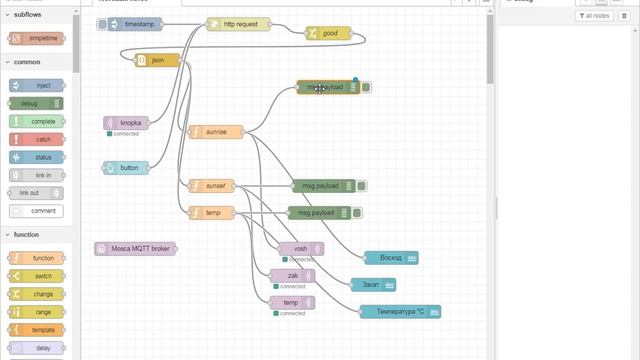The image size is (640, 360).
Task: Select the range node in the palette
Action: click(36, 312)
